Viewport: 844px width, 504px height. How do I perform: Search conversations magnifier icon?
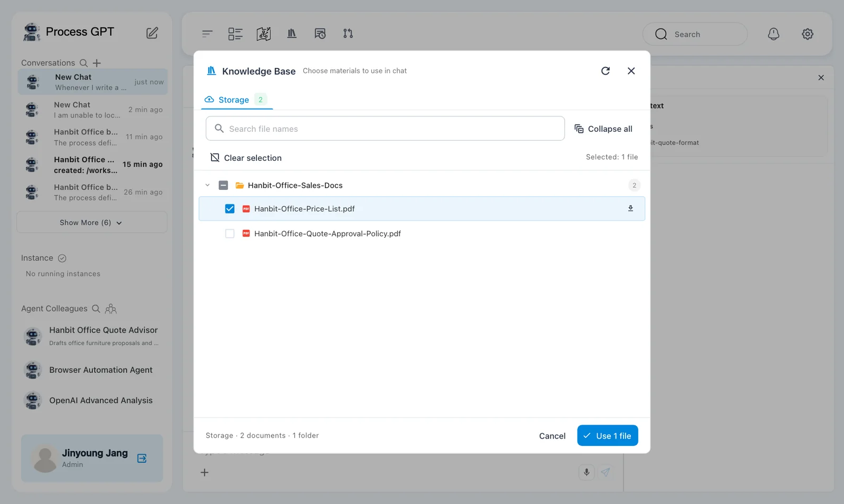(x=83, y=63)
